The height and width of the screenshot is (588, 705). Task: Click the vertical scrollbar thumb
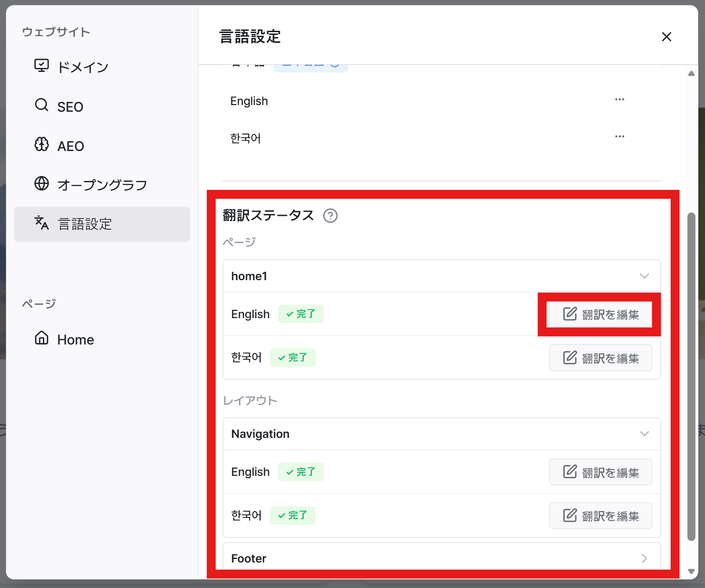click(691, 377)
